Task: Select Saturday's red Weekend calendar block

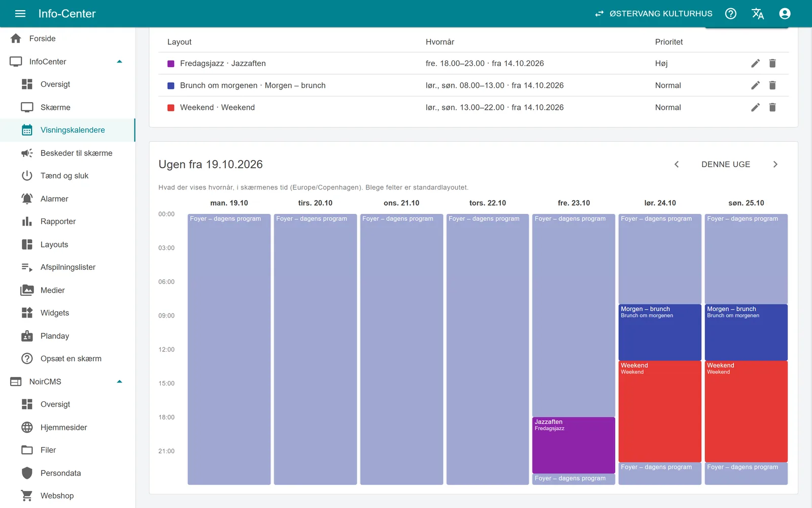Action: 660,411
